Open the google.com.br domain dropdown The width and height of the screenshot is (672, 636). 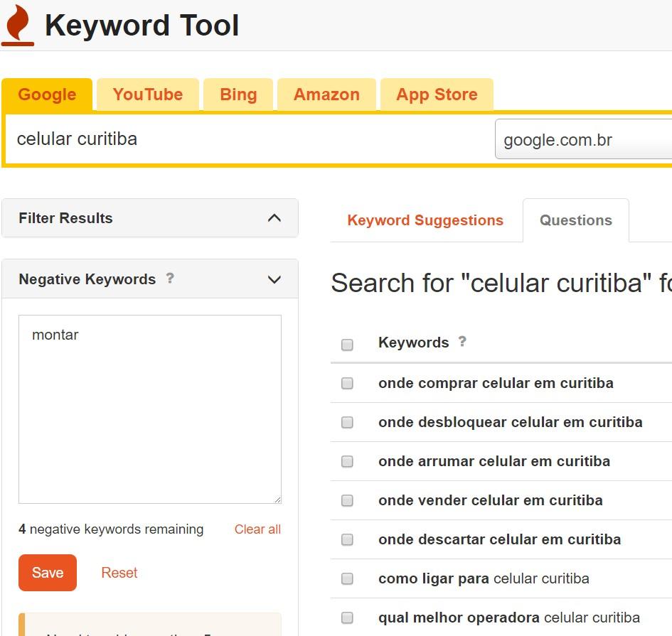point(583,139)
